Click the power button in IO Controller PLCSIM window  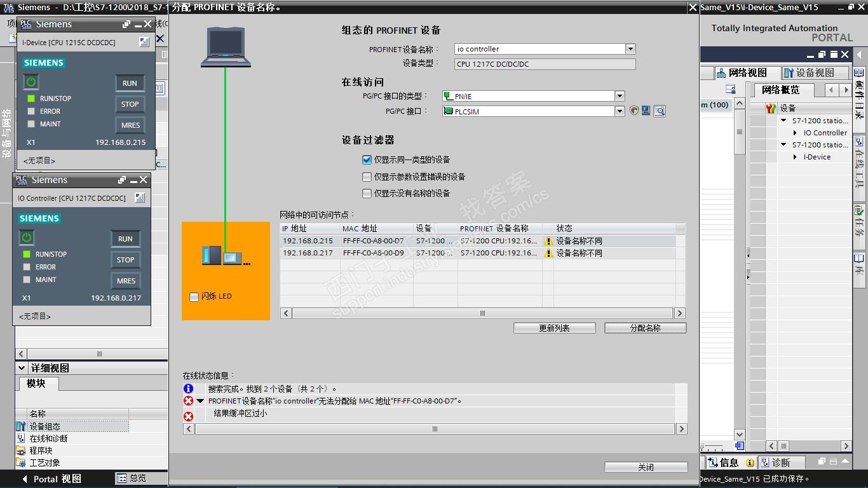point(27,238)
